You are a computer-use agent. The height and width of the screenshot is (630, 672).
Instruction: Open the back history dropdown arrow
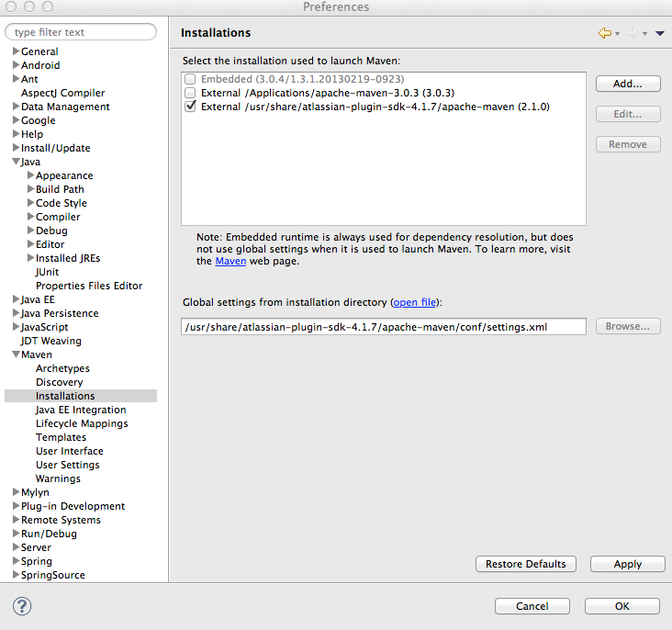[x=617, y=33]
